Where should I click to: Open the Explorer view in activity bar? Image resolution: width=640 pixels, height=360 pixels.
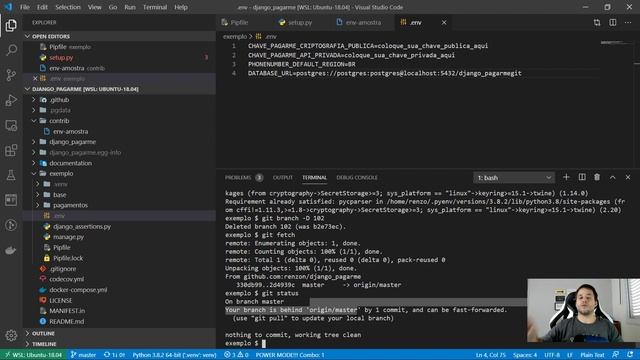pos(11,25)
